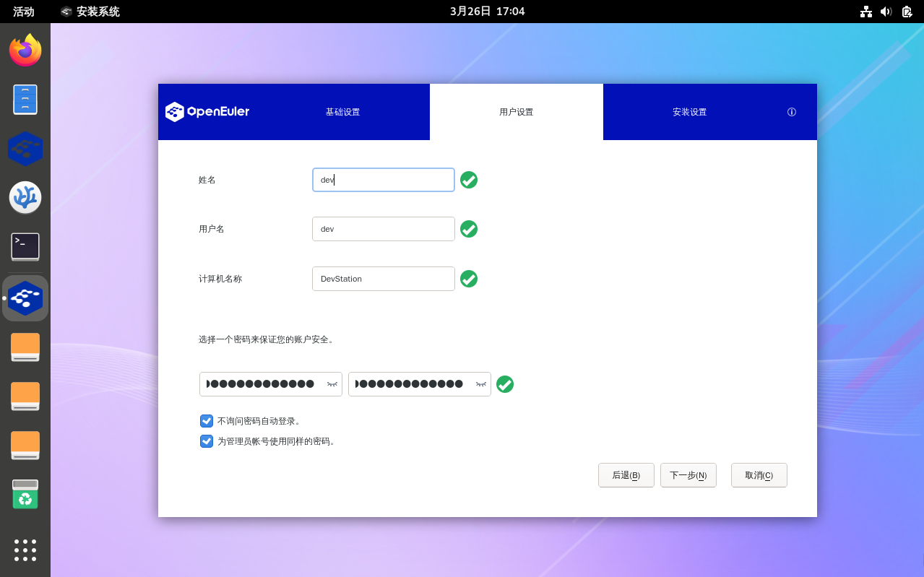
Task: Reveal password in confirm password field
Action: [481, 384]
